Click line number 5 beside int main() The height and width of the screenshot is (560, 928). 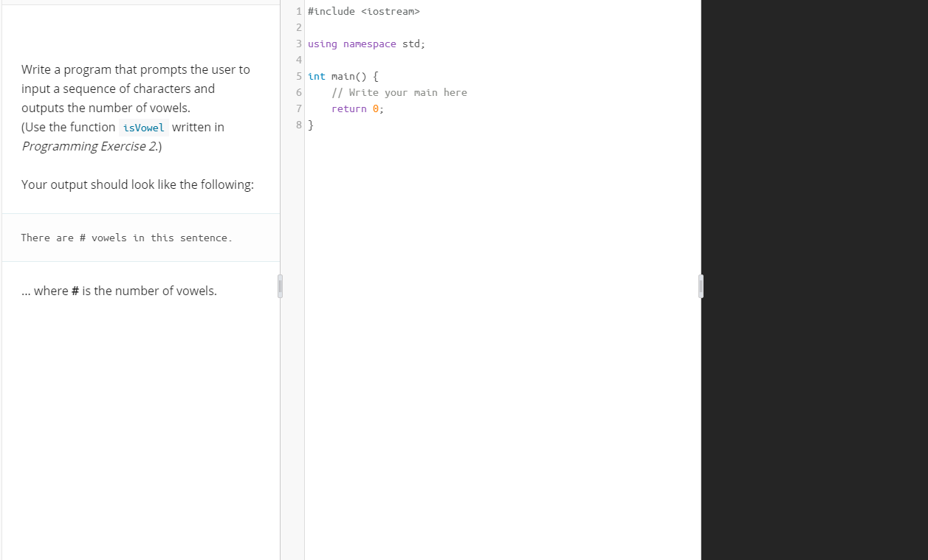[298, 76]
